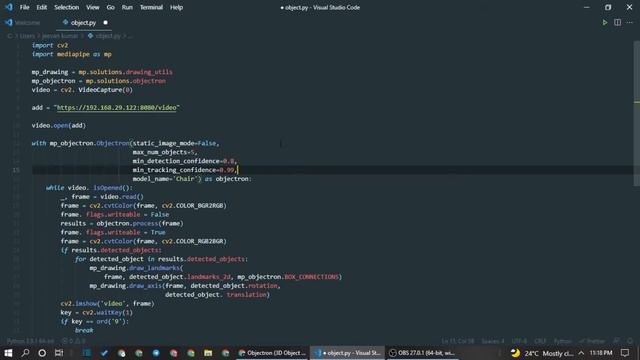Click the object.py breadcrumb item
The width and height of the screenshot is (640, 360).
coord(104,36)
